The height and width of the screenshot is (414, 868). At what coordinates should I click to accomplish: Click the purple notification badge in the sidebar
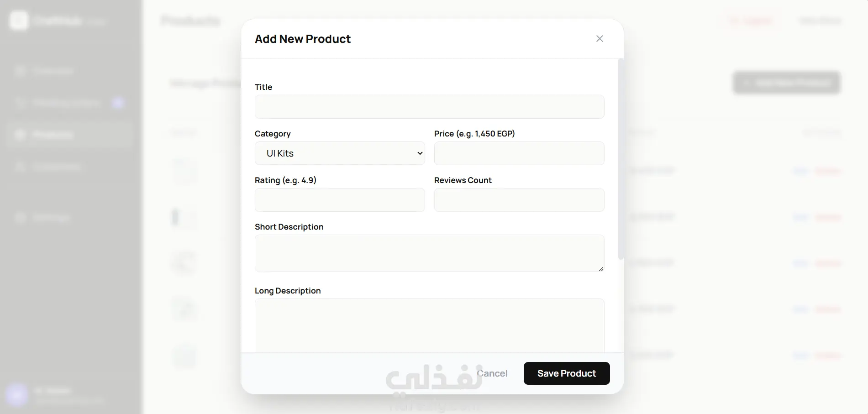[x=118, y=103]
